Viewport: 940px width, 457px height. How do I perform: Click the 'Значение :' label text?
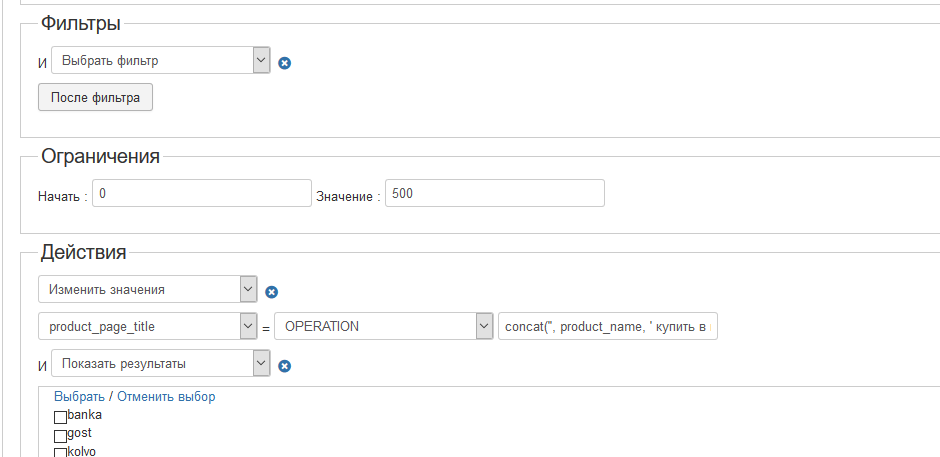click(x=348, y=196)
